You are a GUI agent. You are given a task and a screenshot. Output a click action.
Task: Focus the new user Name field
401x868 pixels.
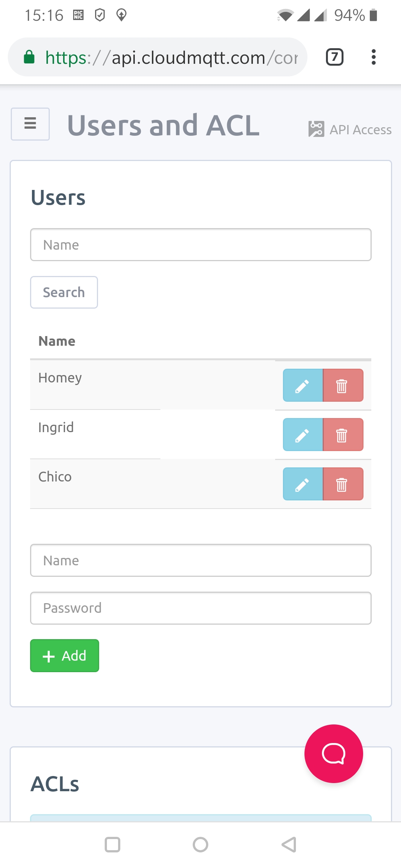(x=200, y=560)
